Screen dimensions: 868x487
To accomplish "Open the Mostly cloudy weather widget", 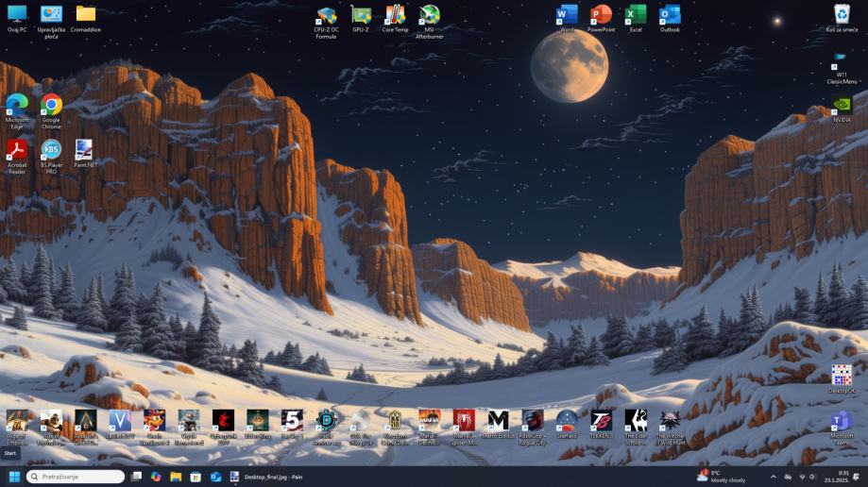I will pyautogui.click(x=722, y=477).
